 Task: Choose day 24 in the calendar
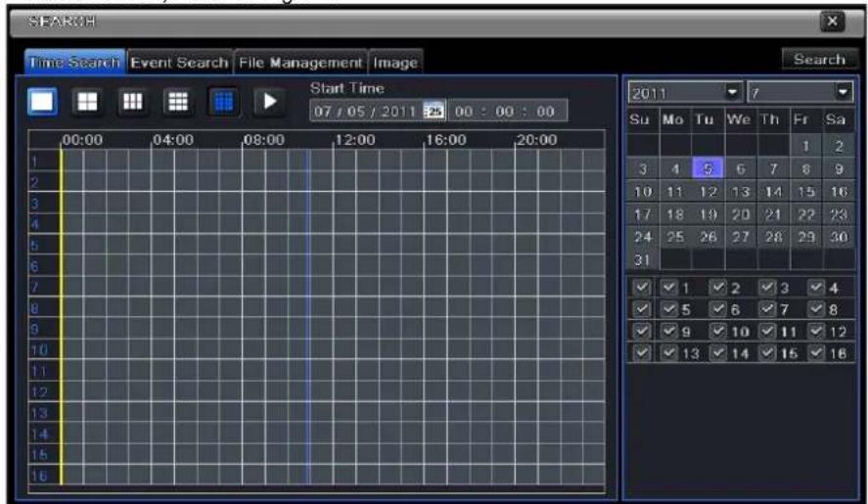642,237
